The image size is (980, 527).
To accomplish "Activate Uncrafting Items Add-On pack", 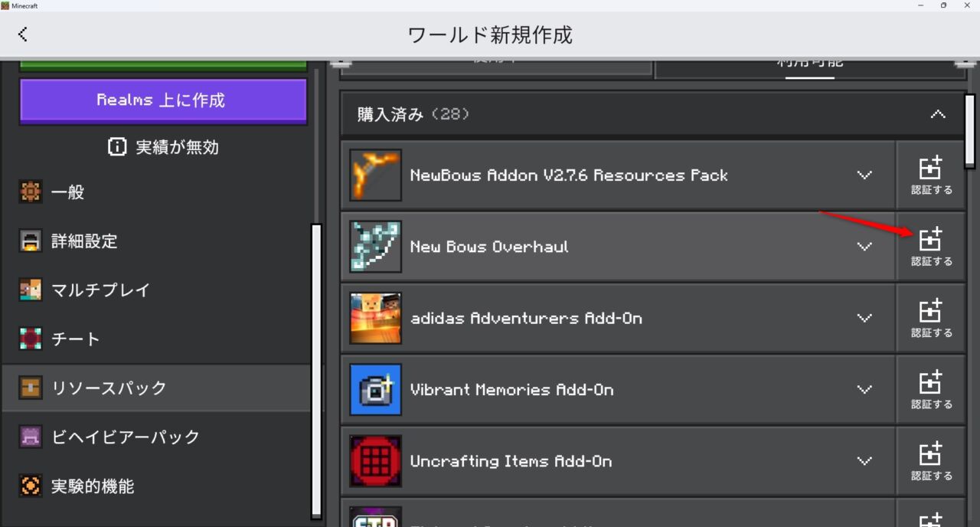I will (x=931, y=461).
